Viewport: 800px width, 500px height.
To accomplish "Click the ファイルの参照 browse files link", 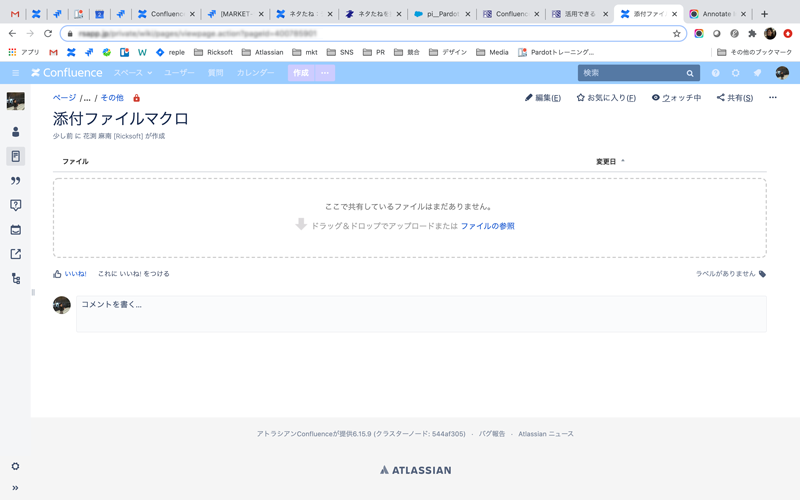I will tap(487, 226).
